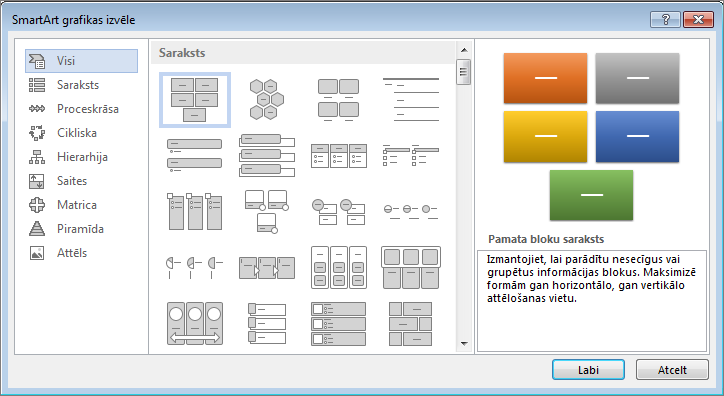724x396 pixels.
Task: Click the blue block in the preview
Action: 637,136
